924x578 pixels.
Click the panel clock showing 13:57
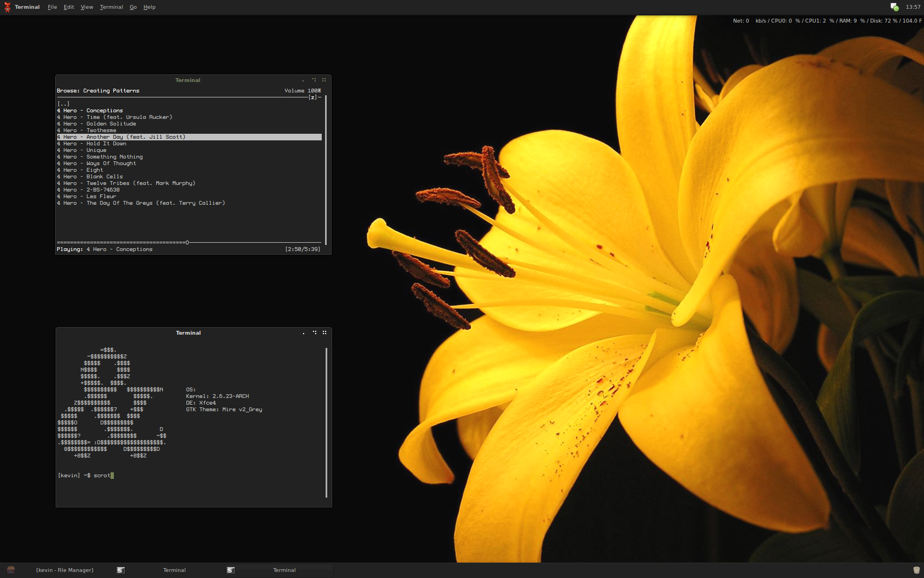(913, 7)
